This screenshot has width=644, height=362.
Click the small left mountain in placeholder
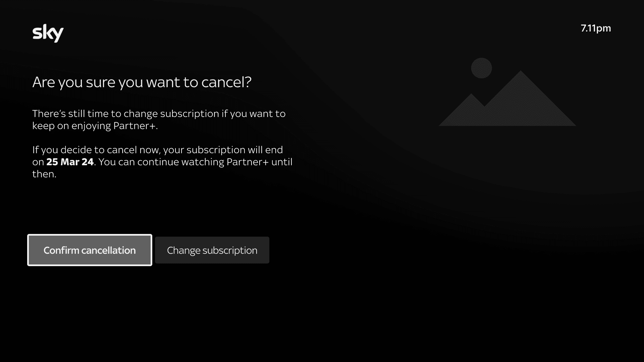[x=471, y=107]
